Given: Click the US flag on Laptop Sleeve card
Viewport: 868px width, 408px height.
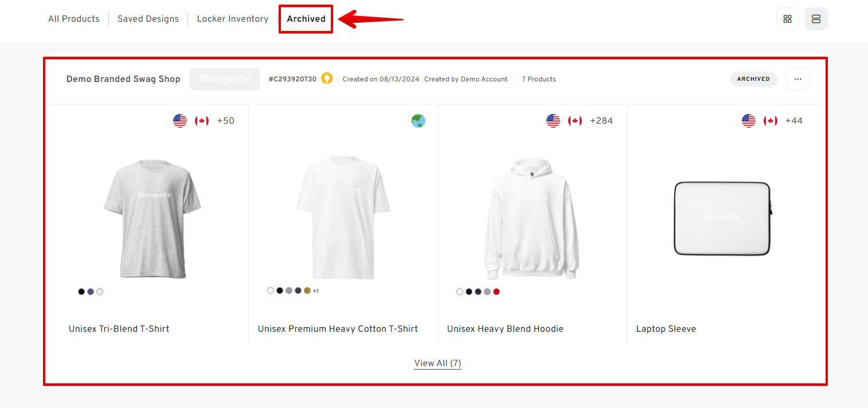Looking at the screenshot, I should click(749, 121).
